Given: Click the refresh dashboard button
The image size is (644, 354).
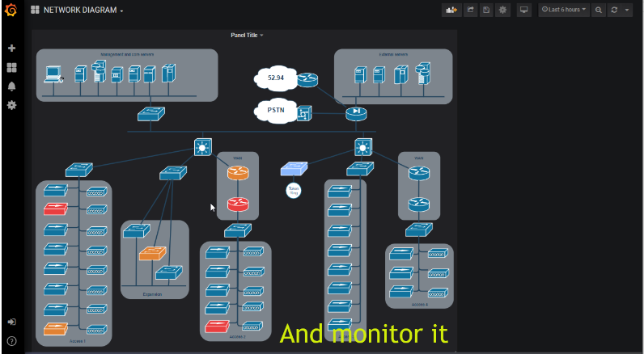Looking at the screenshot, I should pyautogui.click(x=616, y=11).
